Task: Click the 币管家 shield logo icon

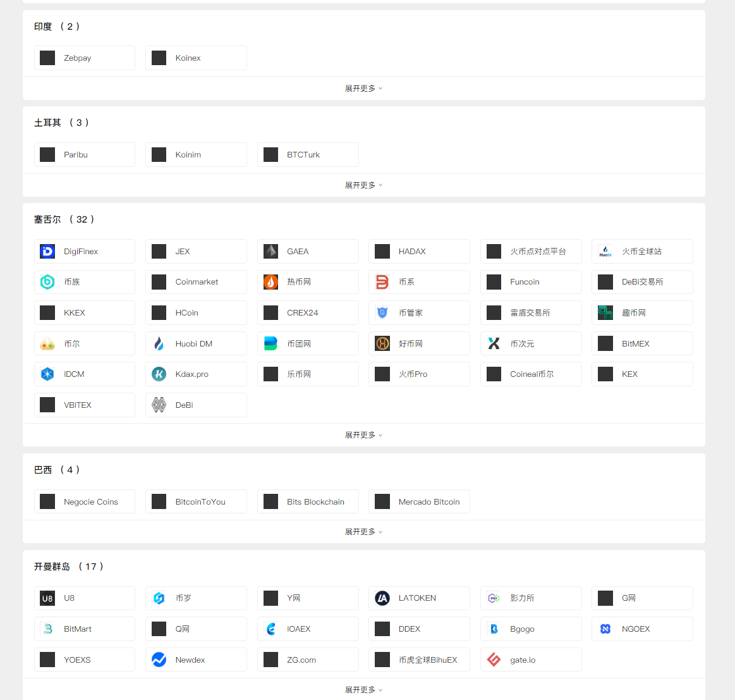Action: click(x=382, y=312)
